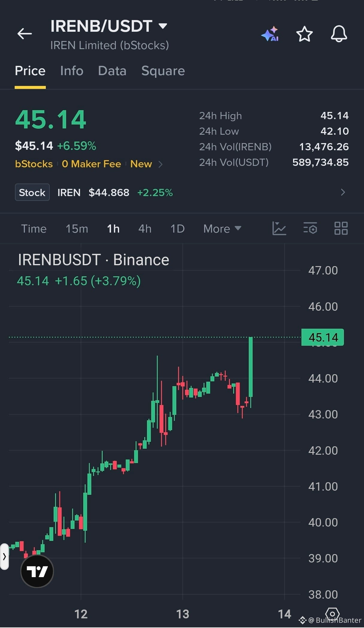Click the green 45.14 price axis label
The image size is (364, 628).
(323, 337)
